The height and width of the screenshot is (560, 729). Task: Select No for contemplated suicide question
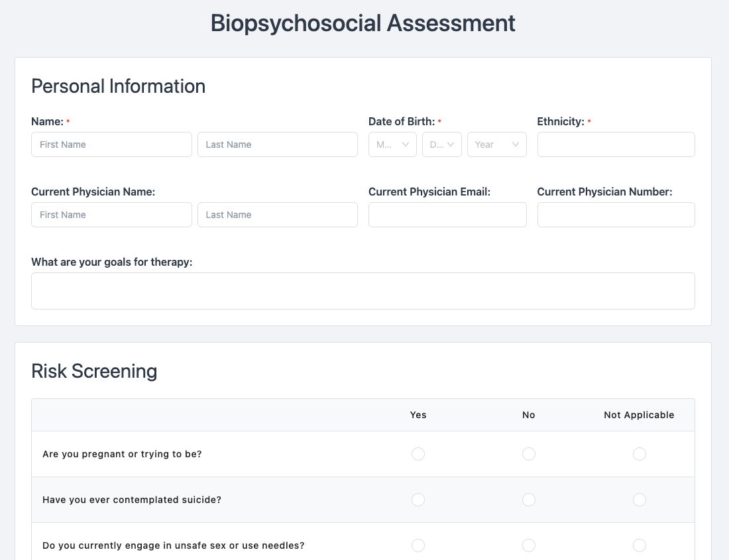pos(528,500)
